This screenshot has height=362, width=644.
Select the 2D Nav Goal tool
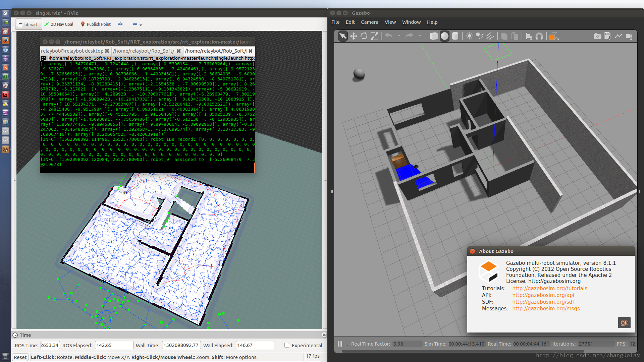pyautogui.click(x=59, y=24)
